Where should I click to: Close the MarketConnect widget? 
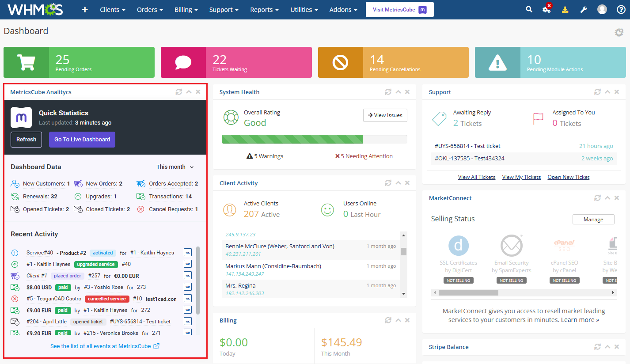(x=617, y=198)
